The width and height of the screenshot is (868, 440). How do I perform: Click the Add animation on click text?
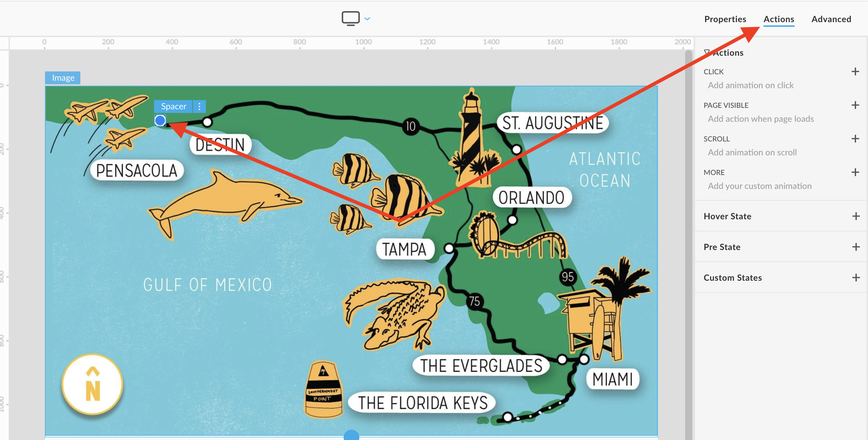click(x=750, y=85)
